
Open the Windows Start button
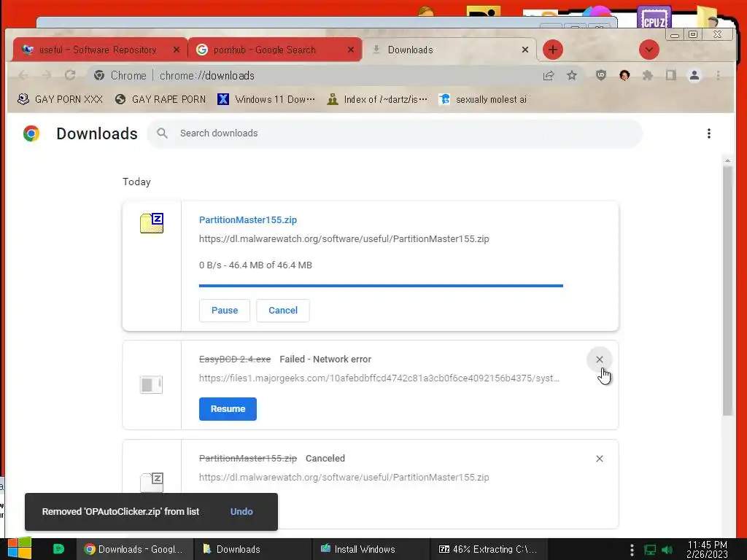20,548
